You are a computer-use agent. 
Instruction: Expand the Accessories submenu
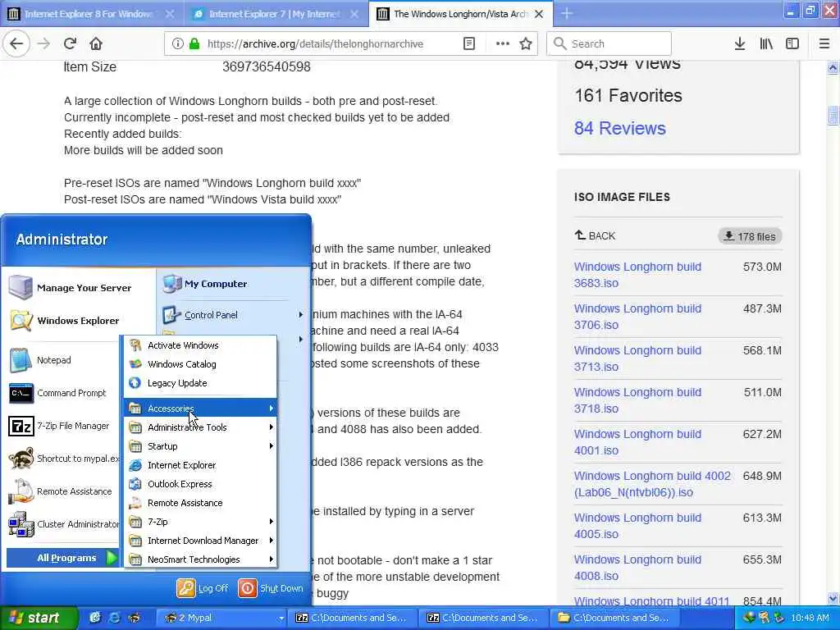coord(201,409)
